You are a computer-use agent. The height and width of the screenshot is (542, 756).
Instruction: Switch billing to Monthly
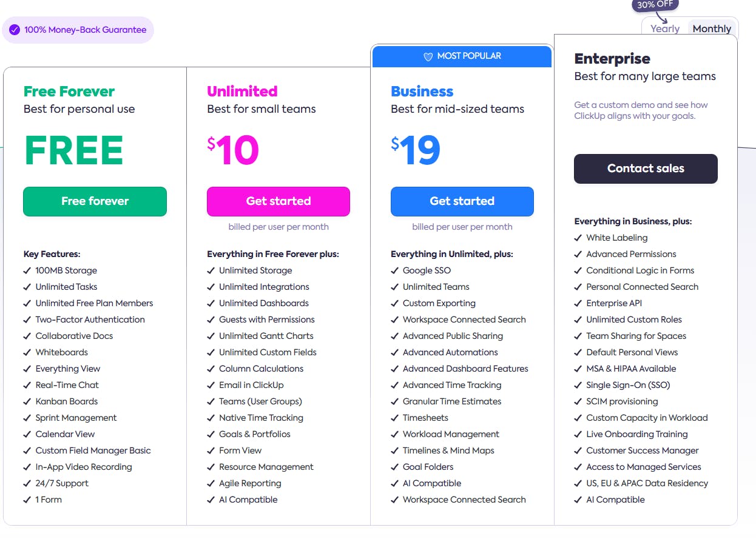[x=712, y=28]
